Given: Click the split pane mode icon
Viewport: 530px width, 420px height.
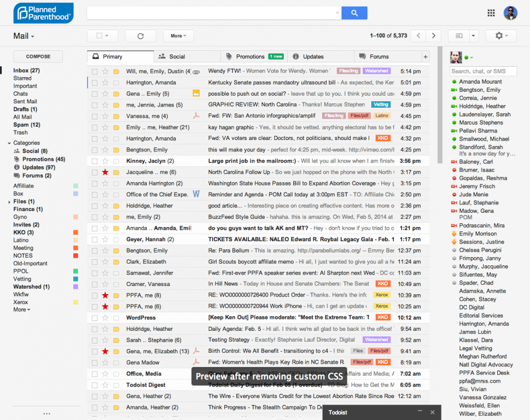Looking at the screenshot, I should (459, 36).
